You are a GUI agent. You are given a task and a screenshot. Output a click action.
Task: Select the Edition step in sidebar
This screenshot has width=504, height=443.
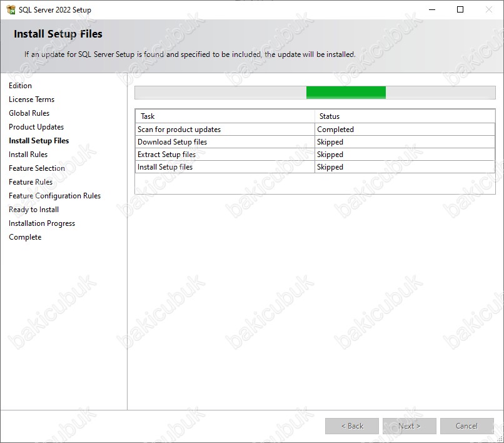tap(20, 86)
